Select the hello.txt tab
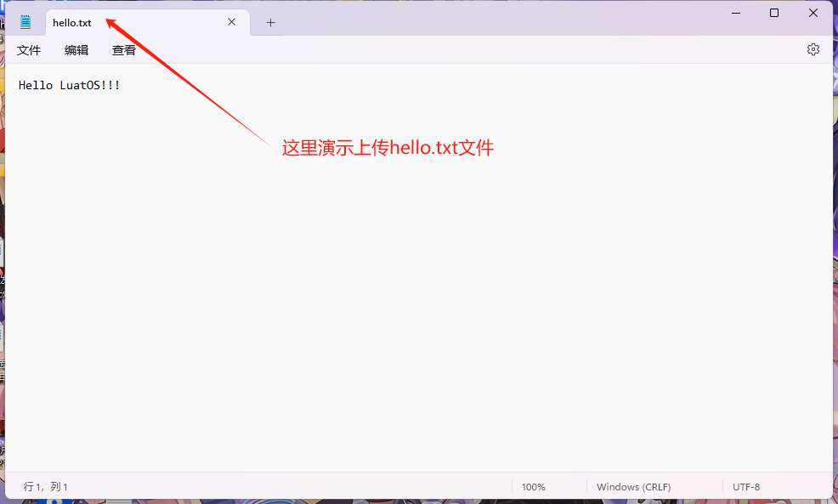This screenshot has width=838, height=504. click(x=148, y=22)
